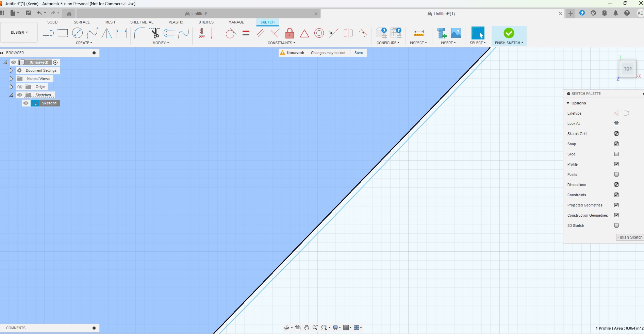The image size is (644, 334).
Task: Toggle Projected Geometries checkbox
Action: (616, 205)
